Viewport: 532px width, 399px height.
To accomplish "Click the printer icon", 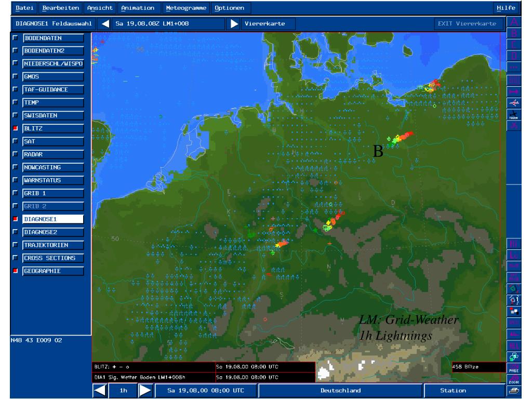I will pyautogui.click(x=513, y=390).
